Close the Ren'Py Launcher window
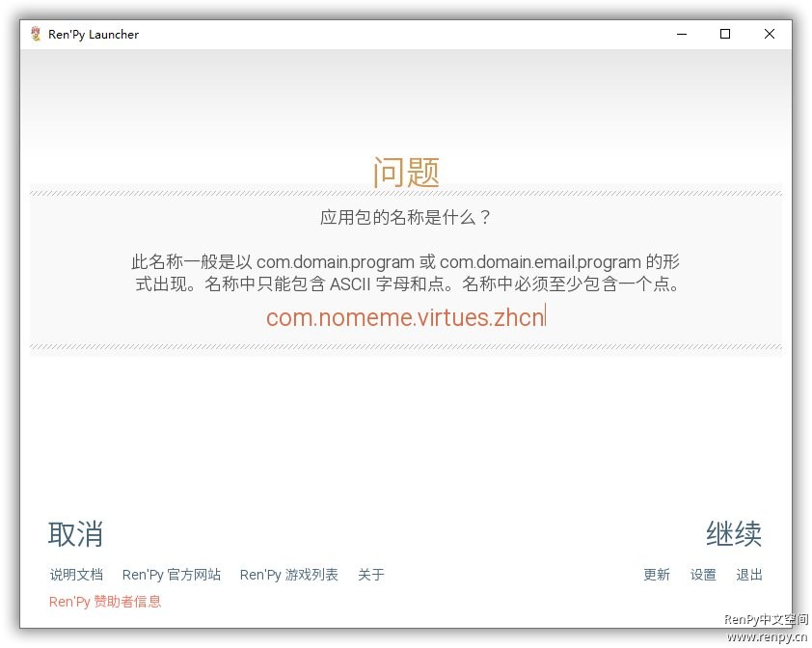This screenshot has height=648, width=812. pyautogui.click(x=770, y=34)
